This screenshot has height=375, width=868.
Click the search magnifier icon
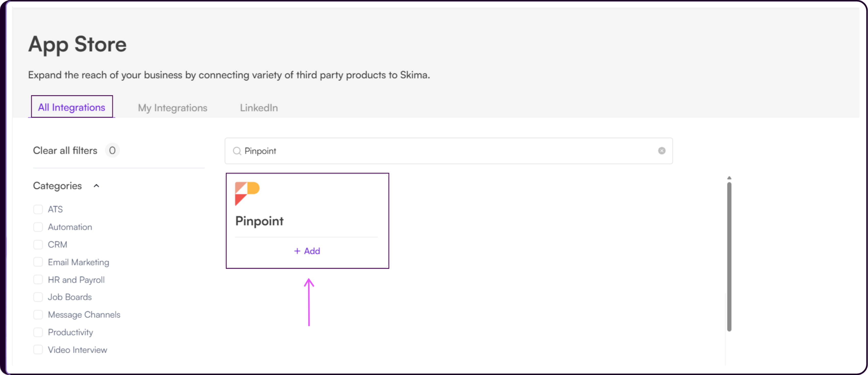(x=237, y=151)
